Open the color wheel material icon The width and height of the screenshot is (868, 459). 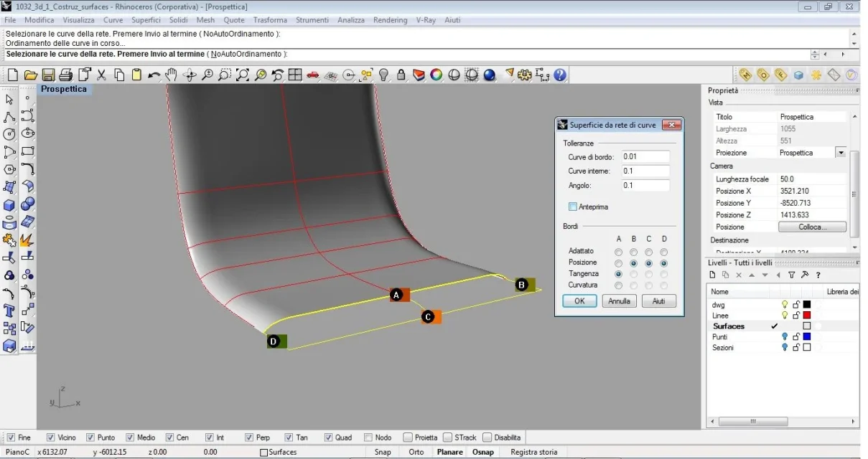click(437, 75)
